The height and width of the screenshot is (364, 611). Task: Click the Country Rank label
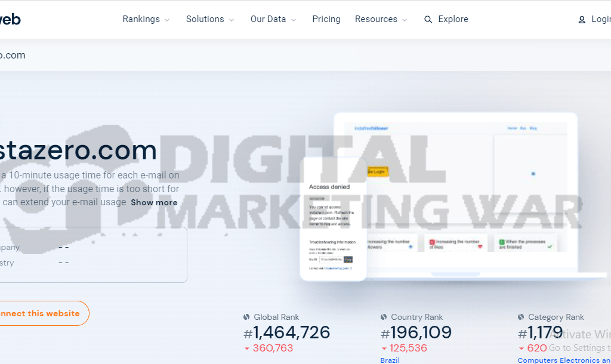pos(416,317)
